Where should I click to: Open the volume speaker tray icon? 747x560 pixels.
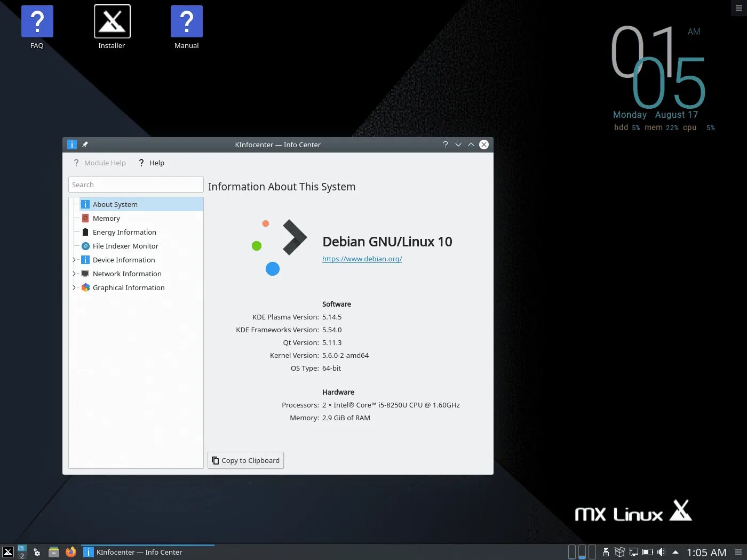(x=662, y=552)
